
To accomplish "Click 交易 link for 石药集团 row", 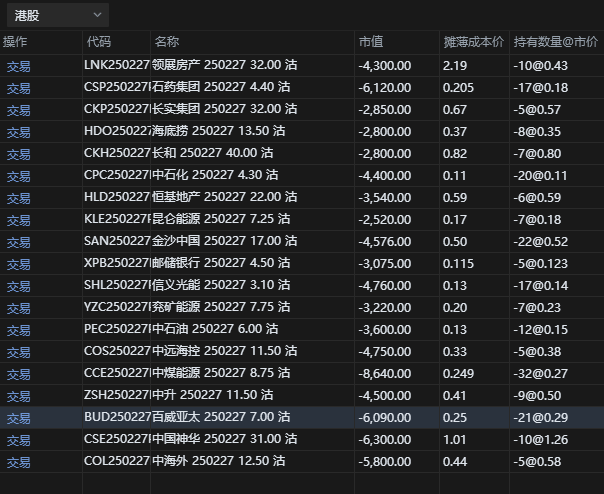I will point(18,88).
